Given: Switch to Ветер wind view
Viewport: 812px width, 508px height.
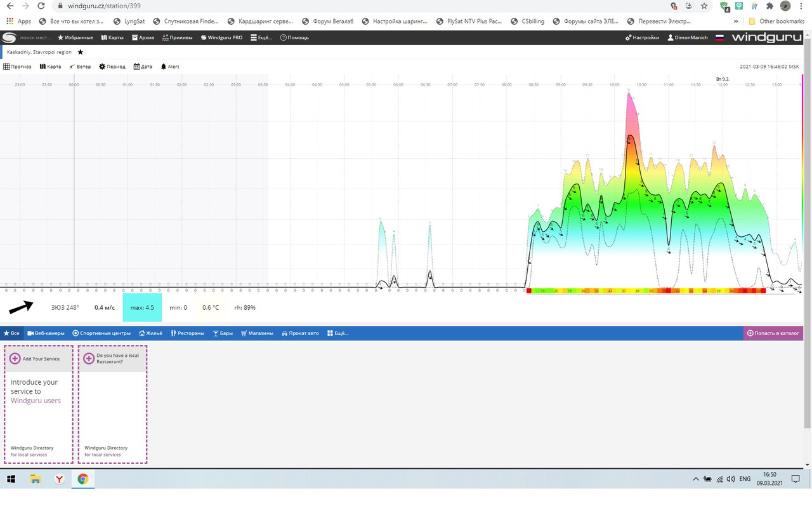Looking at the screenshot, I should tap(80, 66).
